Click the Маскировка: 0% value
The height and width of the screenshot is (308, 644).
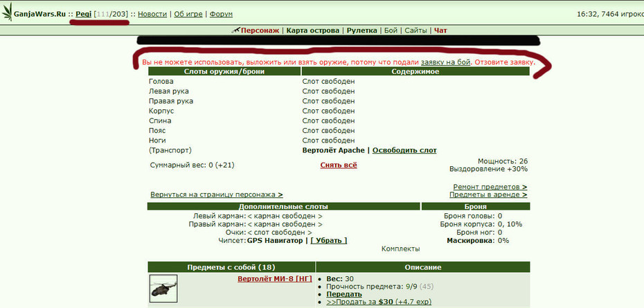click(x=478, y=241)
